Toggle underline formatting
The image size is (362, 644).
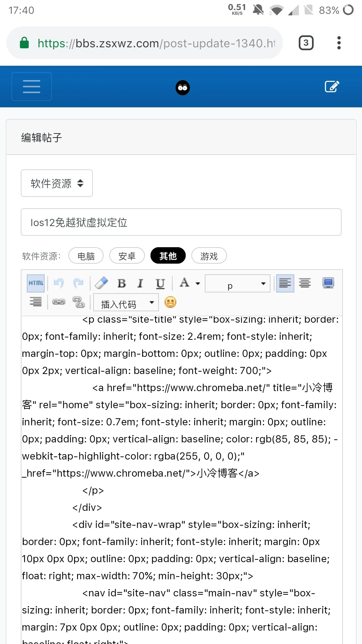[160, 283]
